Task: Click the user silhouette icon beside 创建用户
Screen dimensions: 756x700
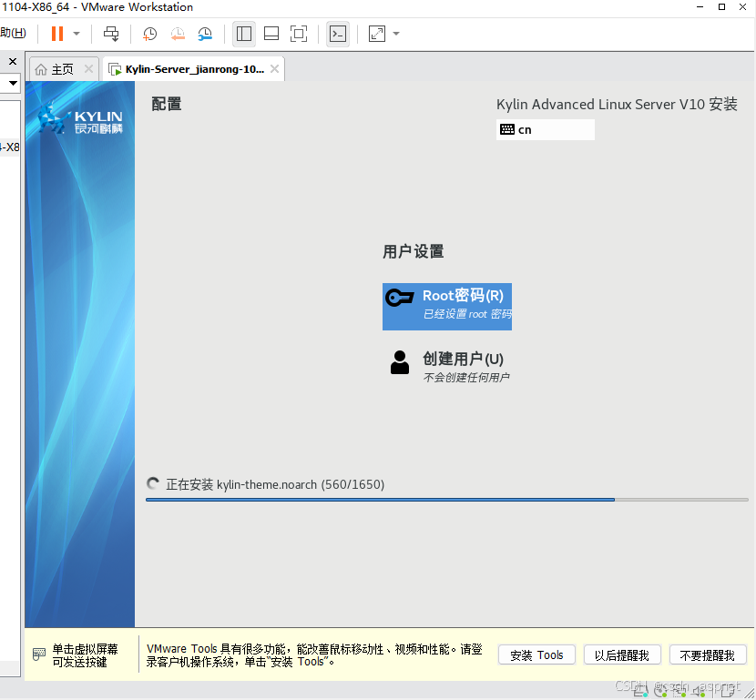Action: pos(400,362)
